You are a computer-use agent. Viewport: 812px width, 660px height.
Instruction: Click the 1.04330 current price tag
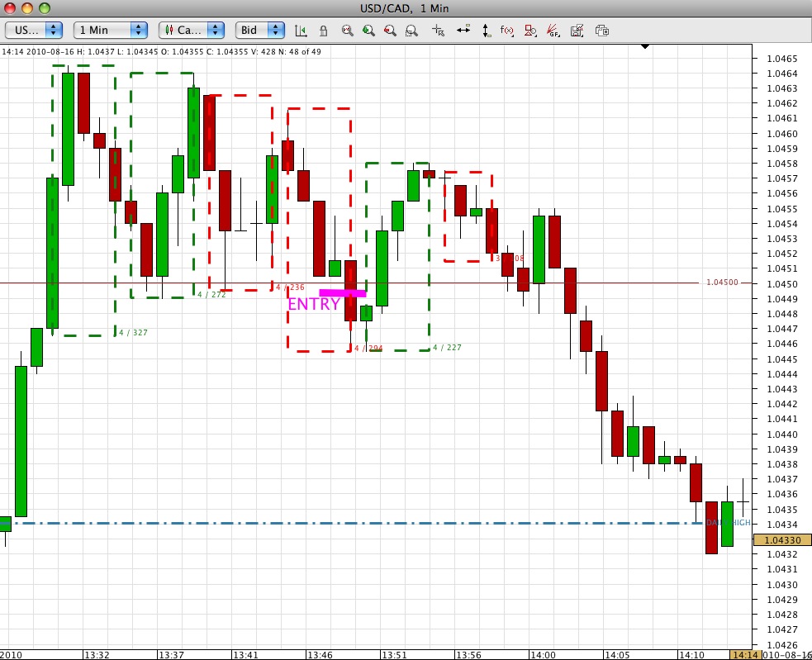click(782, 540)
